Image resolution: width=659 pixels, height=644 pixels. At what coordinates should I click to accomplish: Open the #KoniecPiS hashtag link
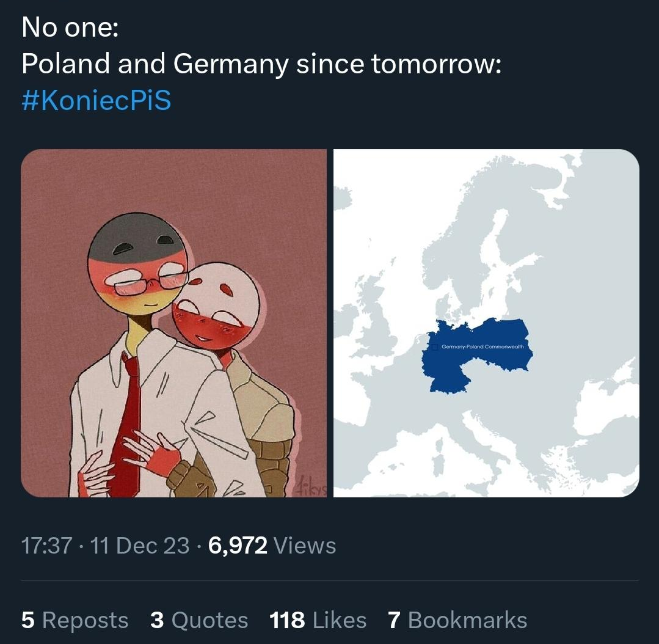tap(96, 101)
